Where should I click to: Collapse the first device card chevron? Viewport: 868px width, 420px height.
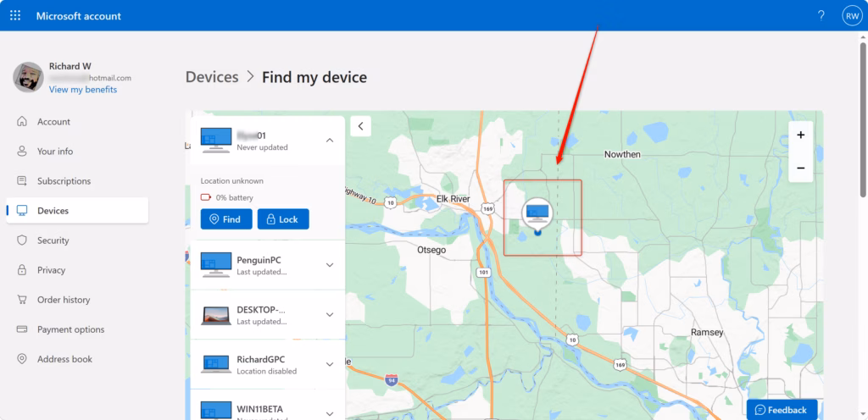[x=330, y=141]
